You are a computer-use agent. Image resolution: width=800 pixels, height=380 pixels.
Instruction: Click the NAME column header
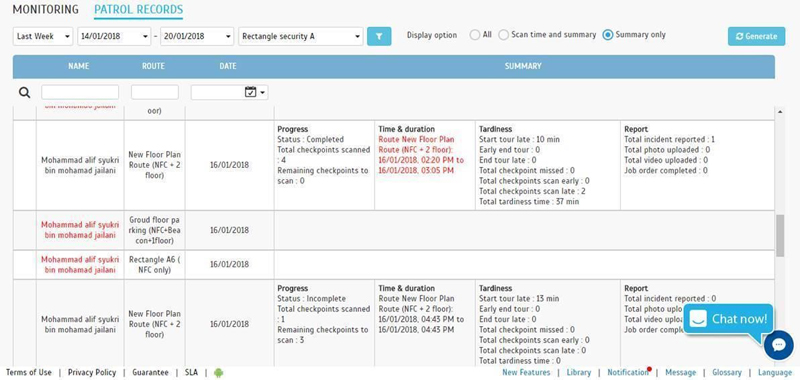pyautogui.click(x=79, y=66)
